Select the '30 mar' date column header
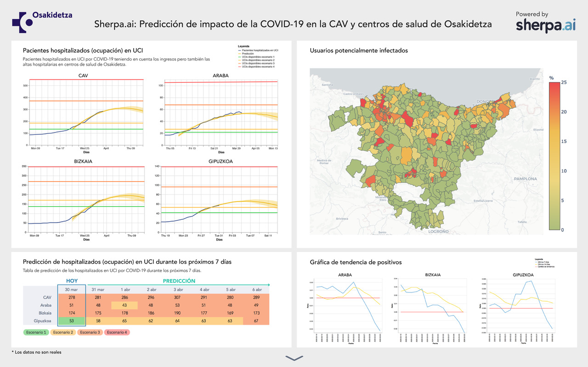This screenshot has height=367, width=588. (72, 289)
